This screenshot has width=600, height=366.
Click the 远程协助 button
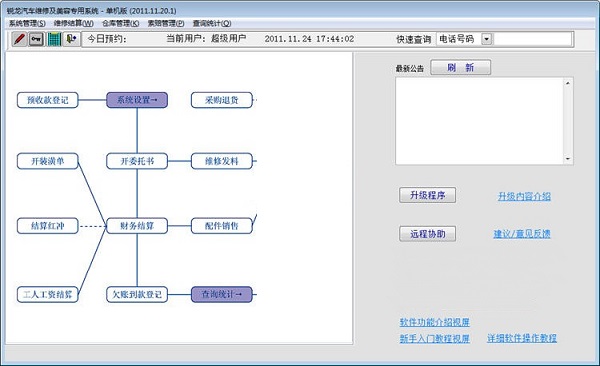(427, 234)
